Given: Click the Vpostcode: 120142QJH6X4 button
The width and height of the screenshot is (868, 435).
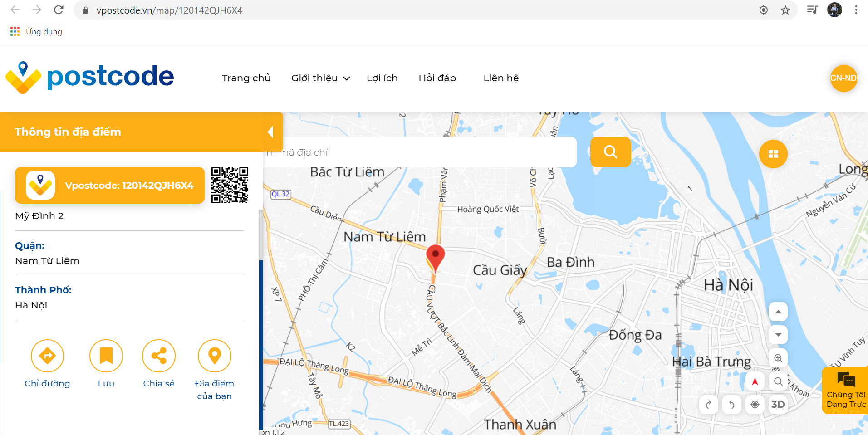Looking at the screenshot, I should [x=110, y=185].
